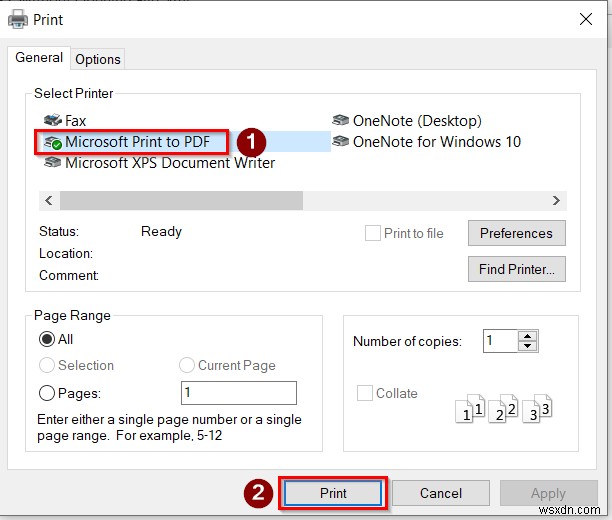The width and height of the screenshot is (612, 520).
Task: Click the Apply button
Action: [548, 493]
